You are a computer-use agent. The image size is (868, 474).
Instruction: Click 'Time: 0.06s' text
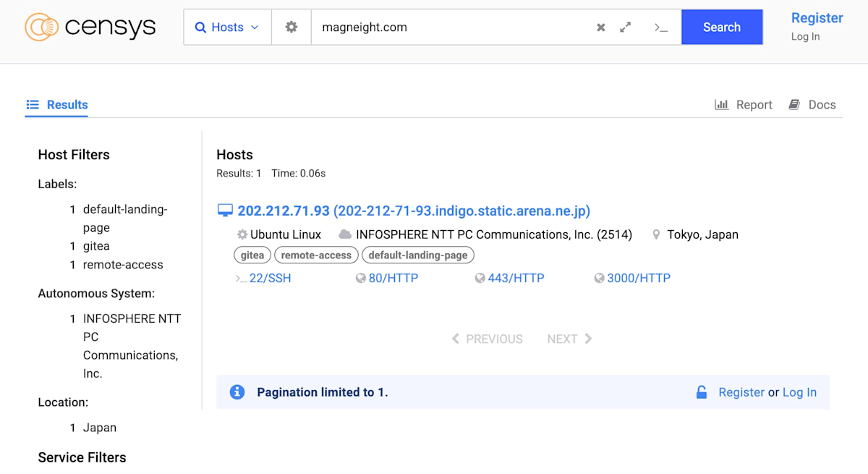coord(299,174)
